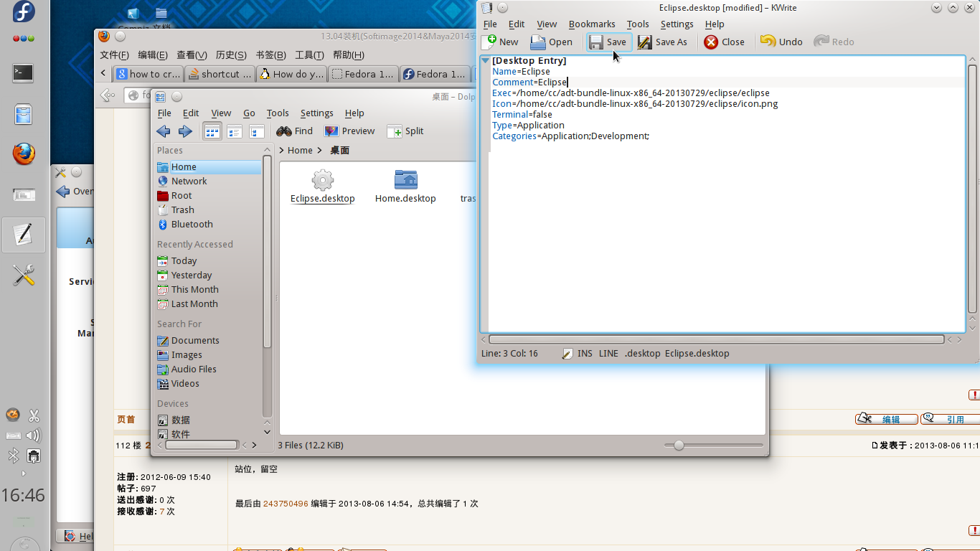Click the Find binoculars in Dolphin
This screenshot has height=551, width=980.
coord(284,131)
